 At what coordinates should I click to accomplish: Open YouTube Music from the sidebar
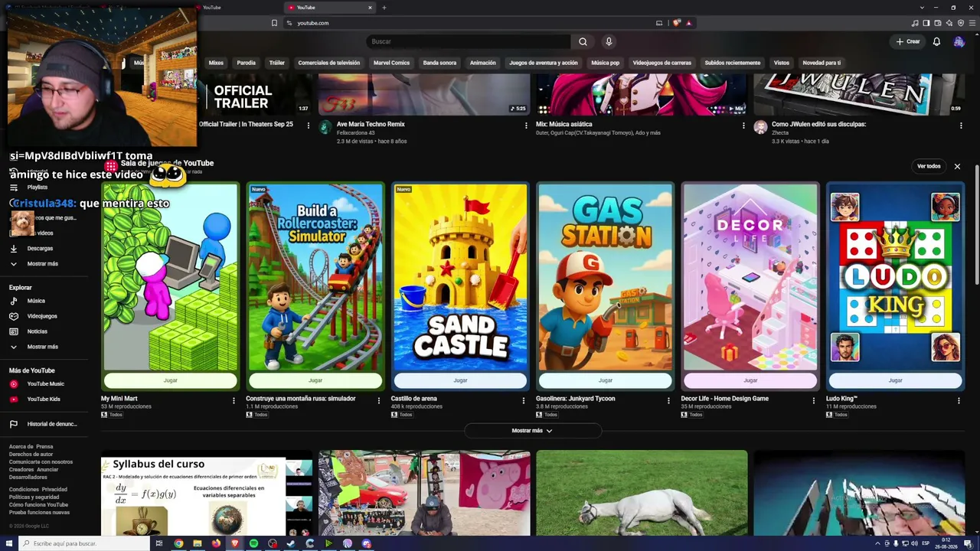click(45, 383)
